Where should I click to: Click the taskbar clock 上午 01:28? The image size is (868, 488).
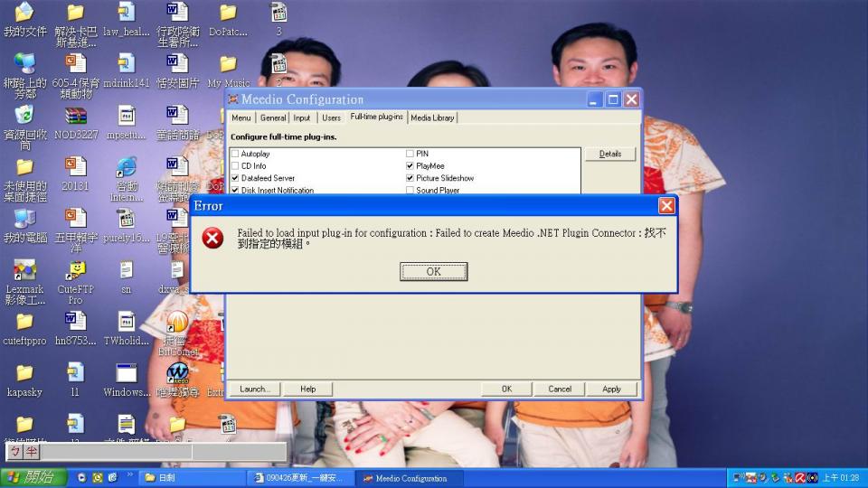point(840,477)
